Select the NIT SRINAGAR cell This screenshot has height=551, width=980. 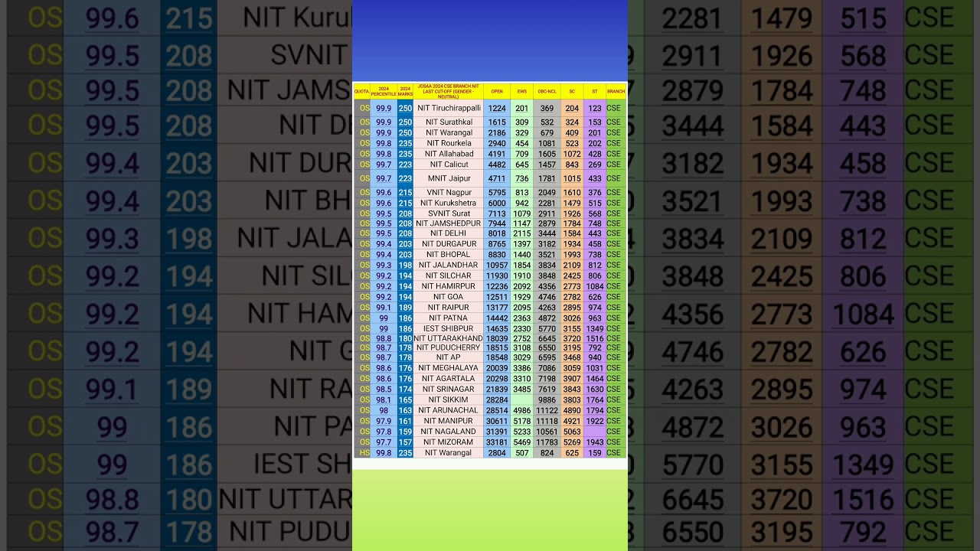[x=449, y=390]
